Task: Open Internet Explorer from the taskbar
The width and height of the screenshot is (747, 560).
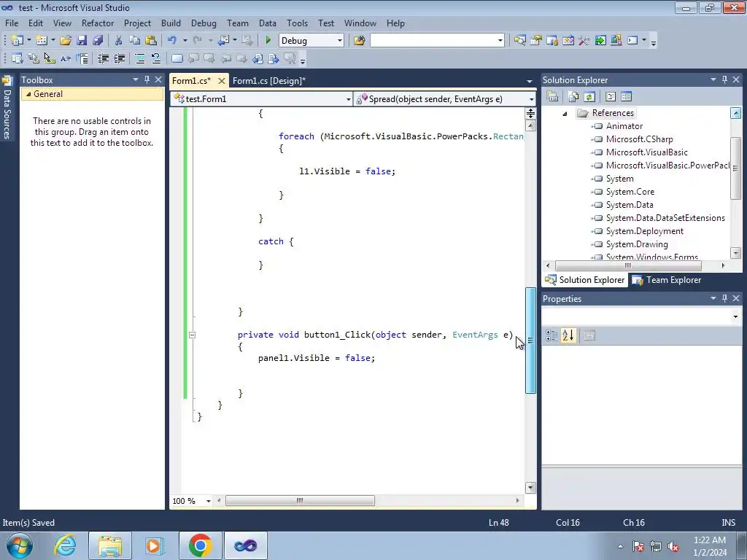Action: coord(65,545)
